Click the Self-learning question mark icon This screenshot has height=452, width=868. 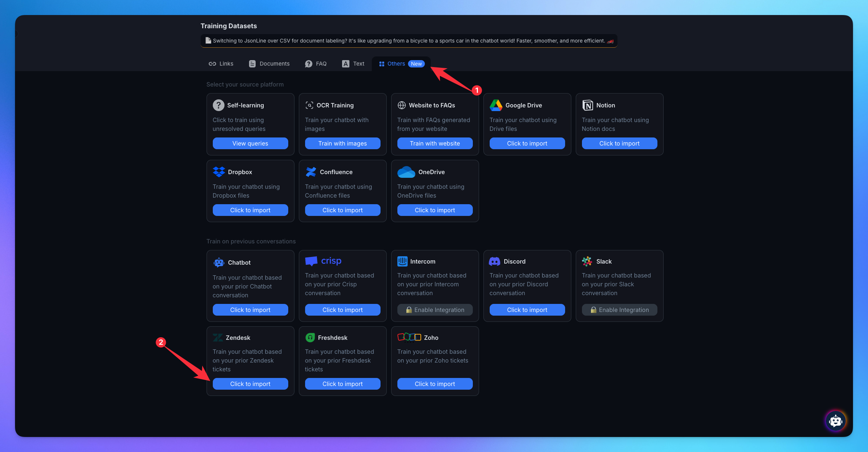218,105
